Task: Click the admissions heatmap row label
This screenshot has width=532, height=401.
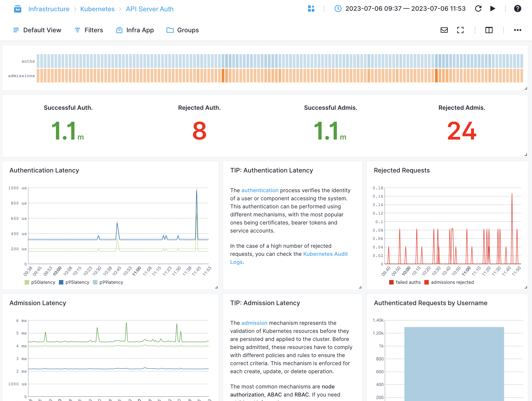Action: tap(21, 75)
